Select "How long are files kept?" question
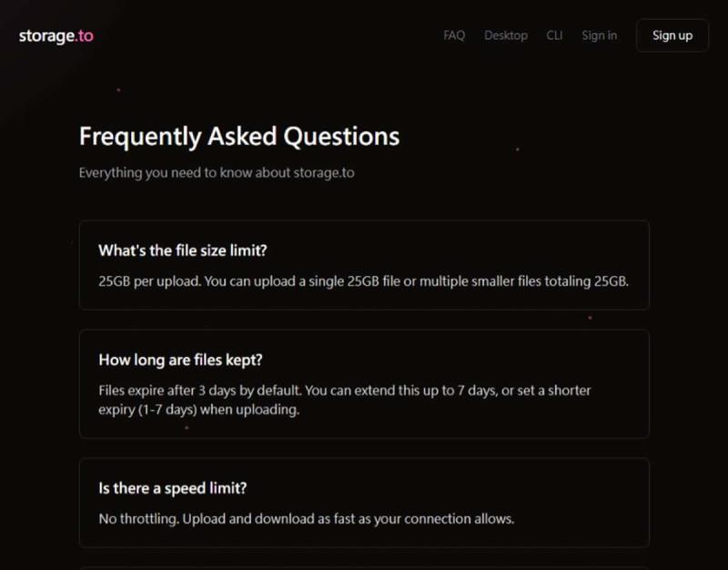This screenshot has height=570, width=728. [180, 360]
